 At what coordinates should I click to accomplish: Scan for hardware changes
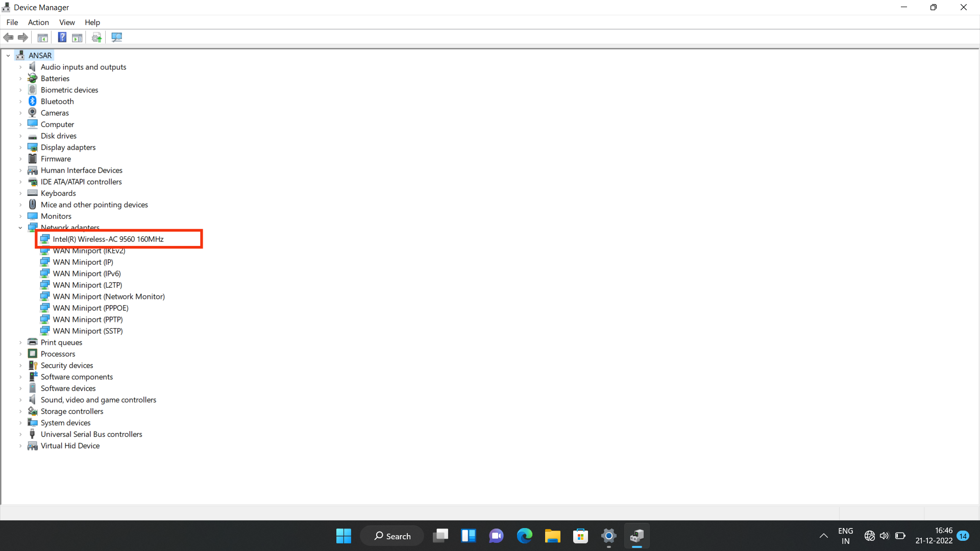pyautogui.click(x=116, y=37)
